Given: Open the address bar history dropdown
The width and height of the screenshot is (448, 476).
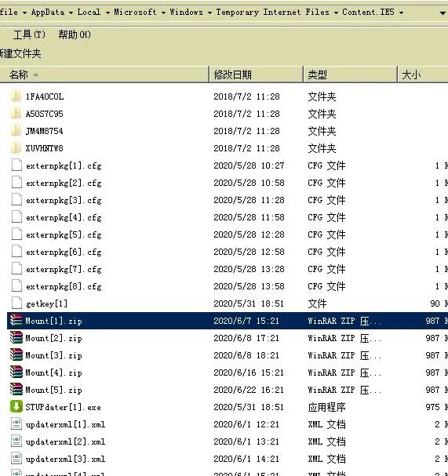Looking at the screenshot, I should click(443, 13).
